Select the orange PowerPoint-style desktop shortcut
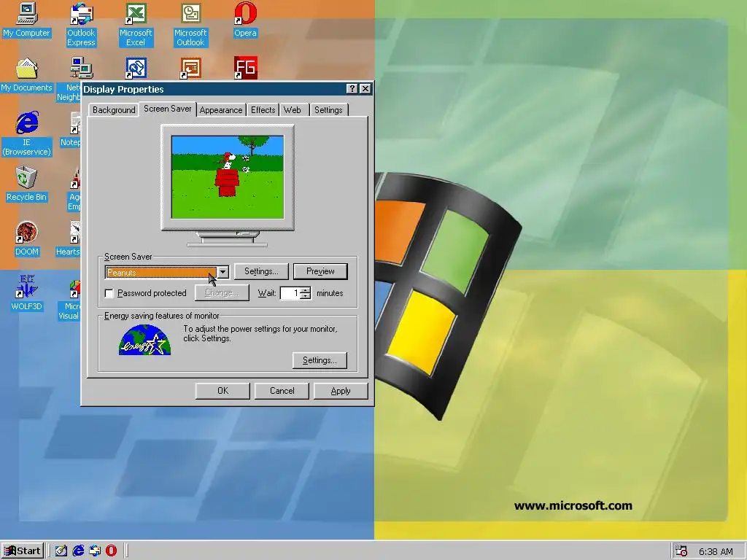Screen dimensions: 747x560 click(190, 69)
